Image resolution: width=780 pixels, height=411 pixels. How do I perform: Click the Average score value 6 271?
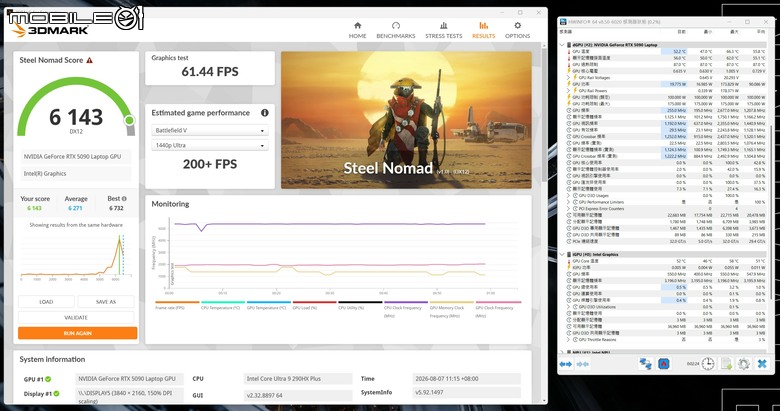click(76, 208)
